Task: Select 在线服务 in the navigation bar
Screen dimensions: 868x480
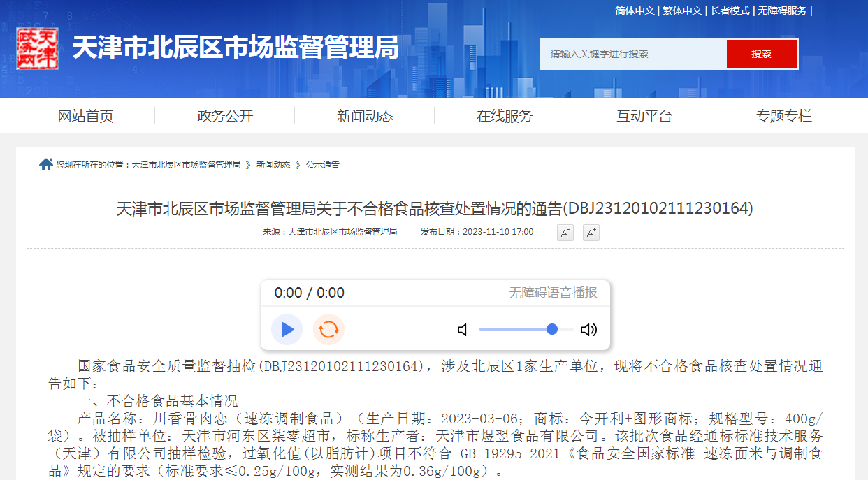Action: click(505, 116)
